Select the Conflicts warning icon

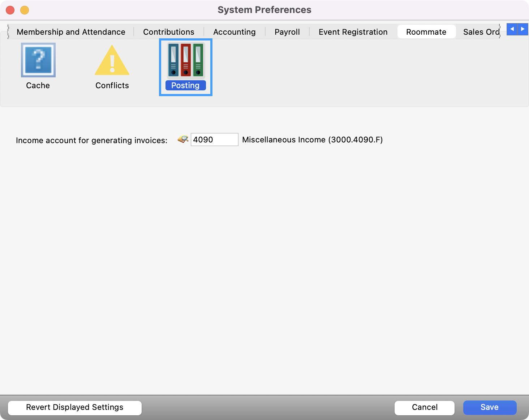[112, 61]
